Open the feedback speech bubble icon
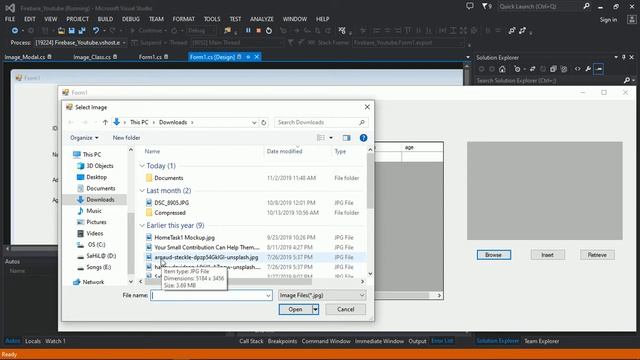Screen dimensions: 640x360 coord(470,6)
